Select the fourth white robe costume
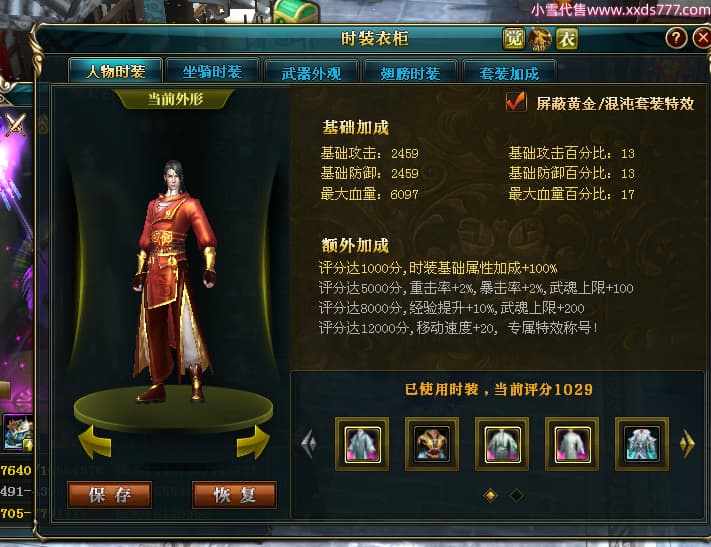Viewport: 711px width, 547px height. pyautogui.click(x=572, y=444)
